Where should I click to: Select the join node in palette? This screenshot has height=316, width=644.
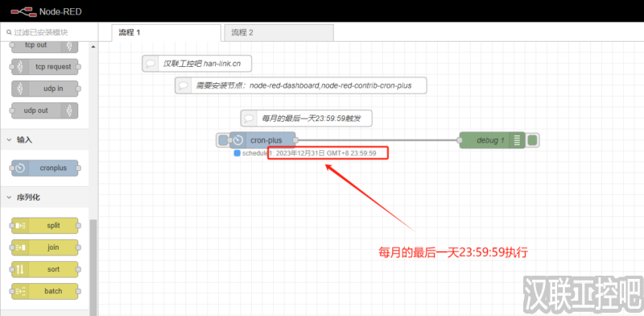(45, 247)
